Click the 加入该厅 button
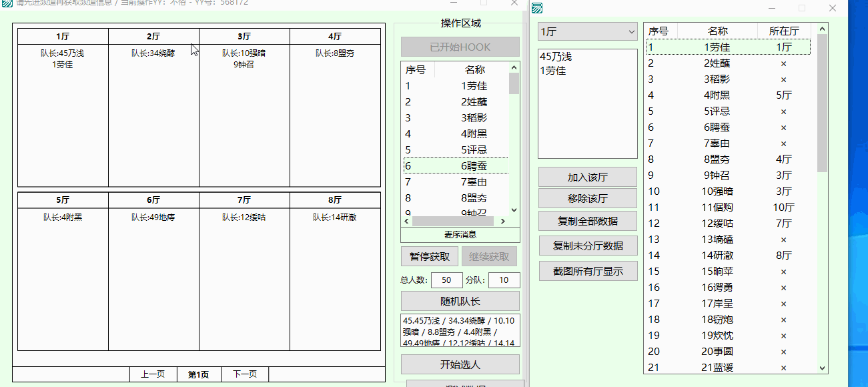The width and height of the screenshot is (868, 387). click(x=588, y=177)
